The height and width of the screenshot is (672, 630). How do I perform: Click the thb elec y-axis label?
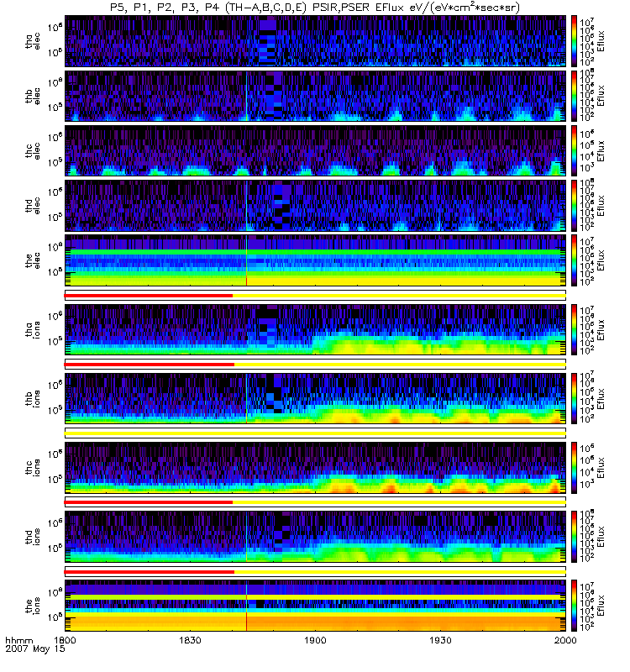tap(33, 96)
